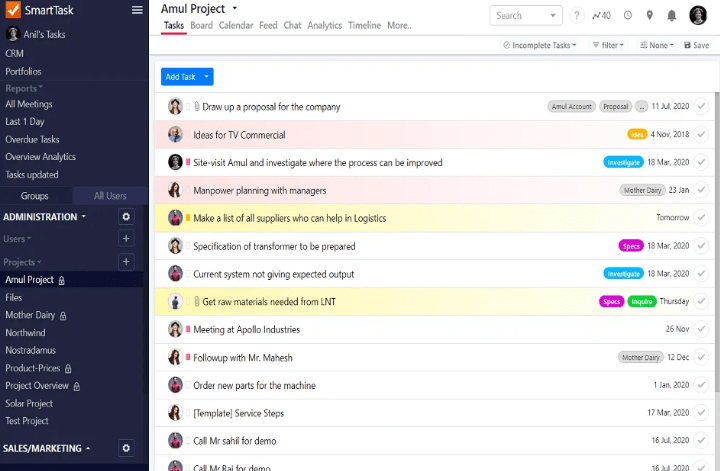This screenshot has height=471, width=720.
Task: Open the Incomplete Tasks filter dropdown
Action: pos(539,45)
